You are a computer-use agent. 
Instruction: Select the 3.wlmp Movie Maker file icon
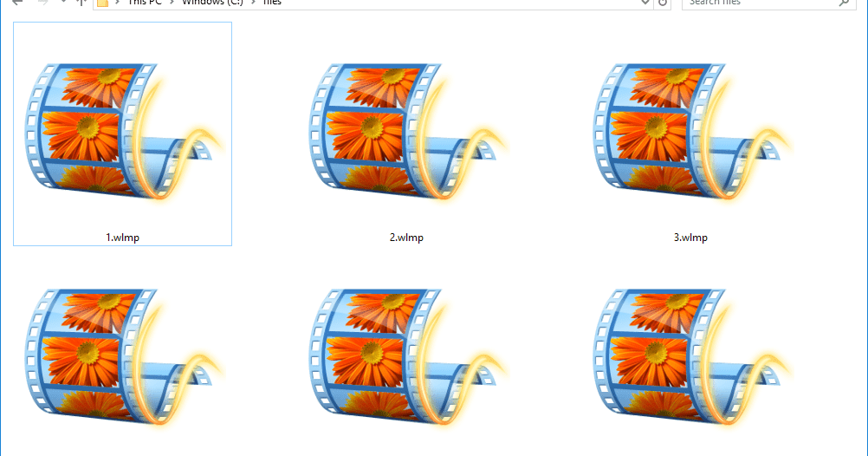click(x=691, y=132)
